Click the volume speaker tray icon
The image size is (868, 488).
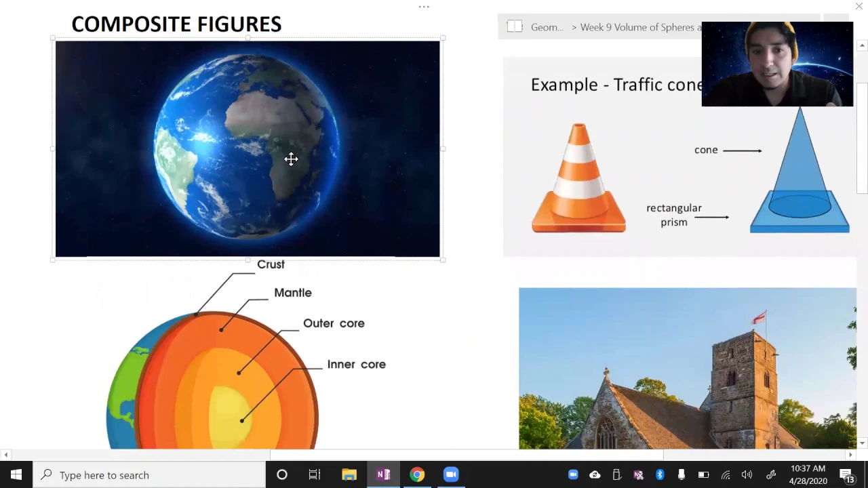click(x=747, y=475)
